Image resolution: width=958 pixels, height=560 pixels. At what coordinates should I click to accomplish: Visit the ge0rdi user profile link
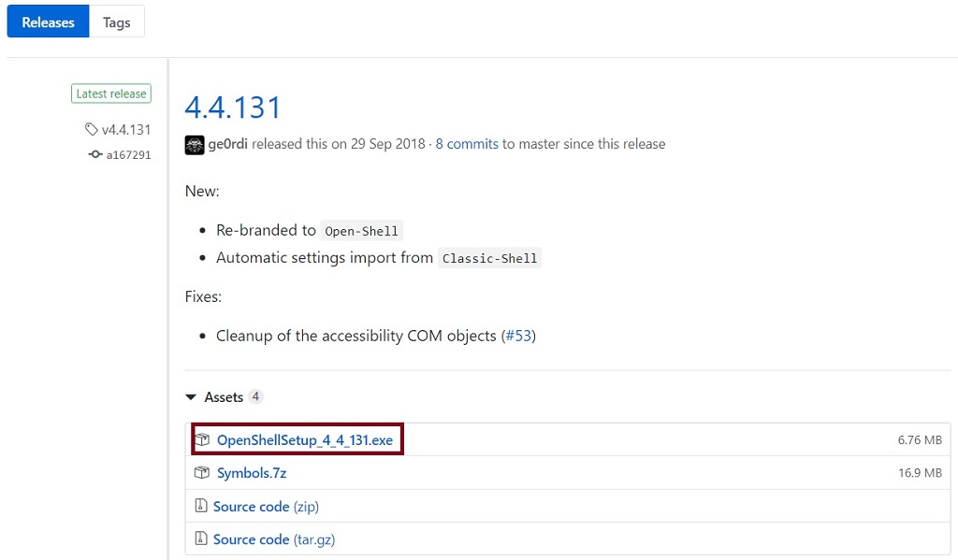point(228,144)
